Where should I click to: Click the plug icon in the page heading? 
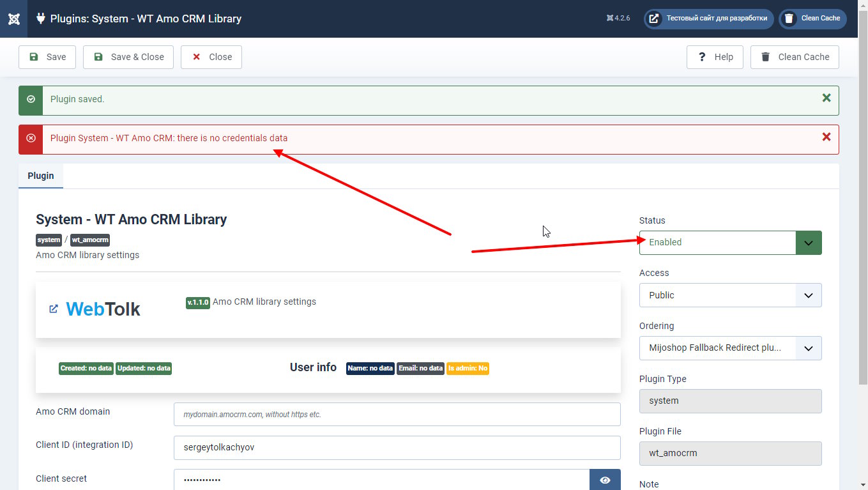coord(40,19)
